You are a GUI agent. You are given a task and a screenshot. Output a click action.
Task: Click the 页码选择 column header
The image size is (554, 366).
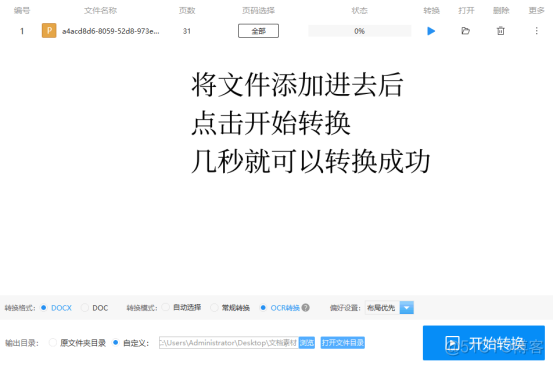[x=258, y=11]
